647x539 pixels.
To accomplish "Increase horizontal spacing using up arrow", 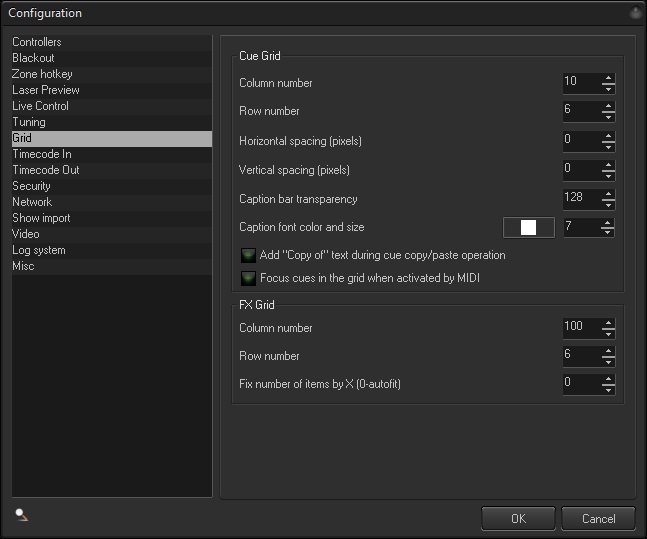I will [608, 135].
